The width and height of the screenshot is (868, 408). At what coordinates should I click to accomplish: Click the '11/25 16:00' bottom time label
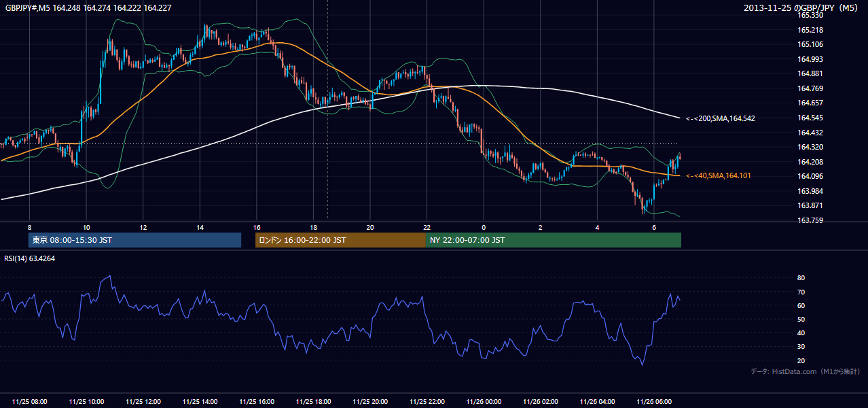257,402
